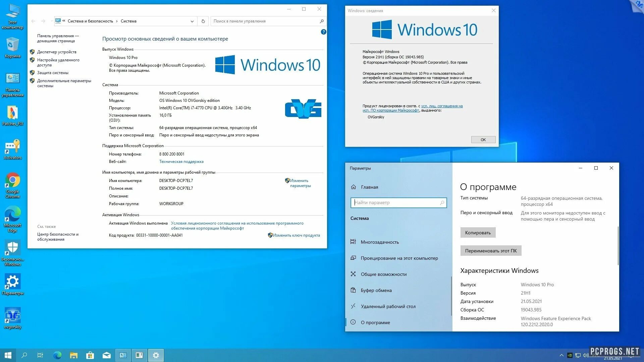Click Копировать button in О программе
Viewport: 644px width, 362px height.
[477, 232]
